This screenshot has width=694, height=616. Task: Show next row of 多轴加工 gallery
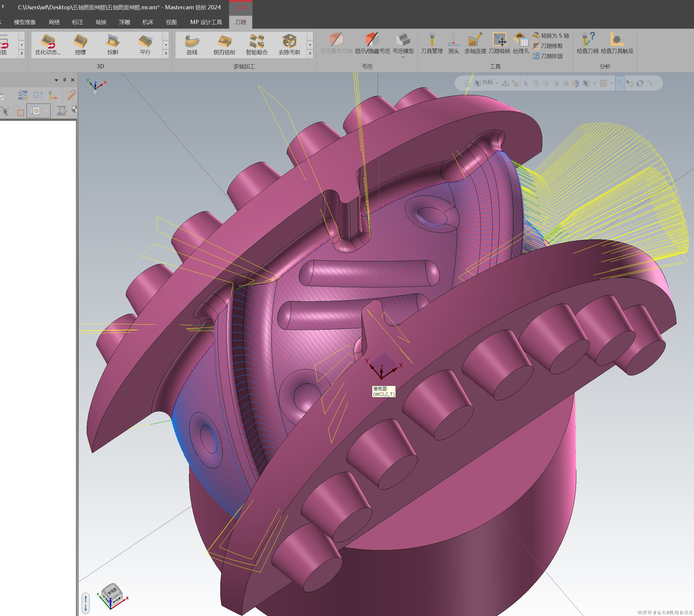tap(310, 45)
